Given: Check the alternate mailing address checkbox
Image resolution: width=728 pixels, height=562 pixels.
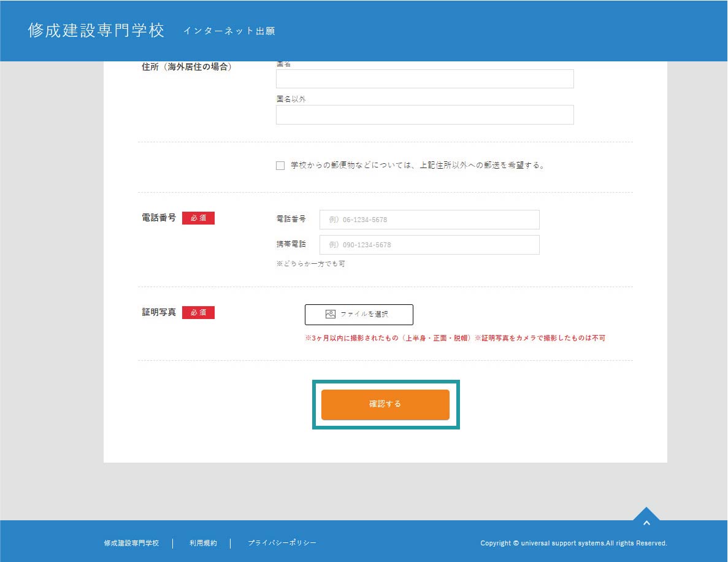Looking at the screenshot, I should tap(280, 166).
